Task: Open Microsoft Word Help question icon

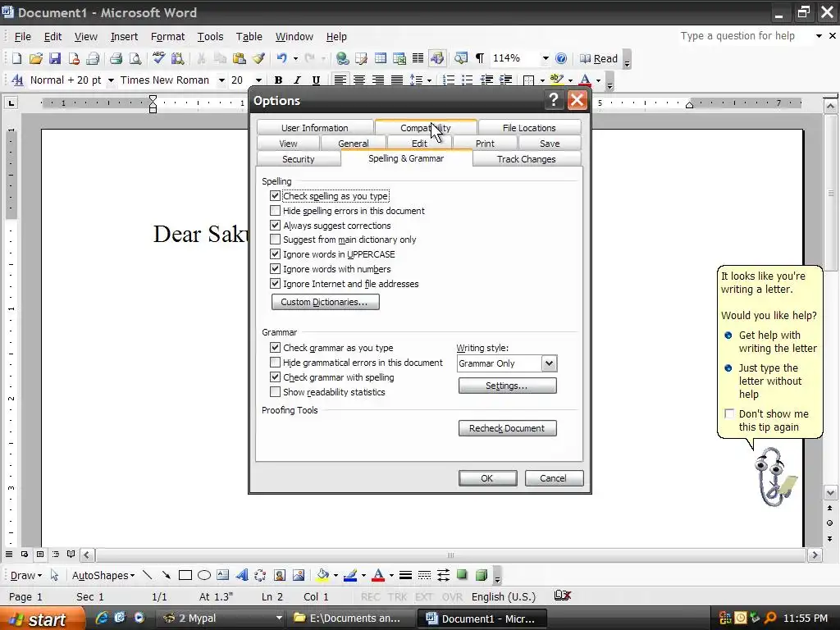Action: point(561,58)
